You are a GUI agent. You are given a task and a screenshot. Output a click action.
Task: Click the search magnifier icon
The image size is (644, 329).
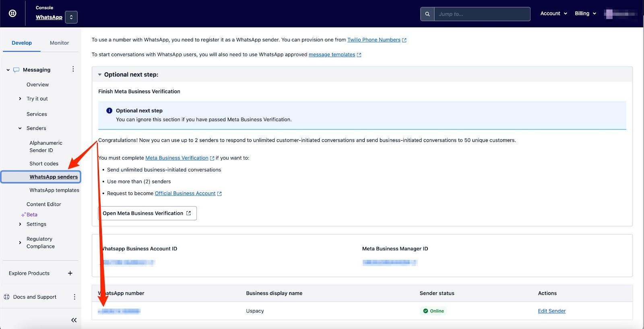point(427,14)
